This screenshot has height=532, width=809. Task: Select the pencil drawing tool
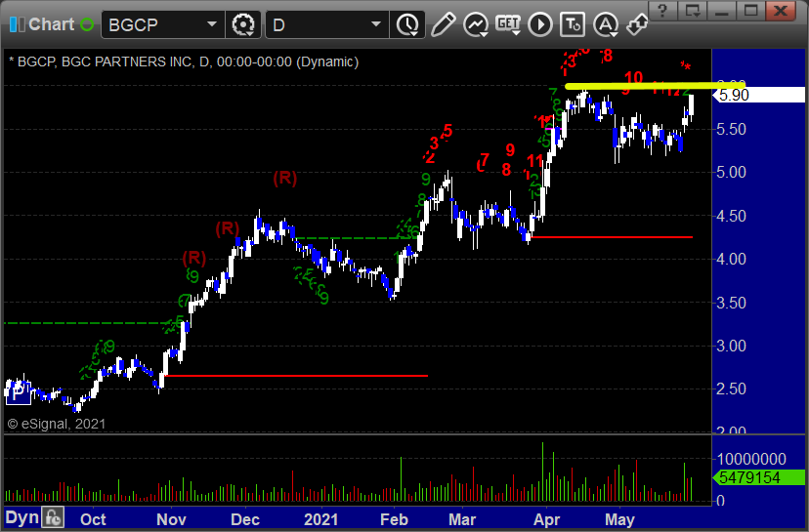point(443,24)
